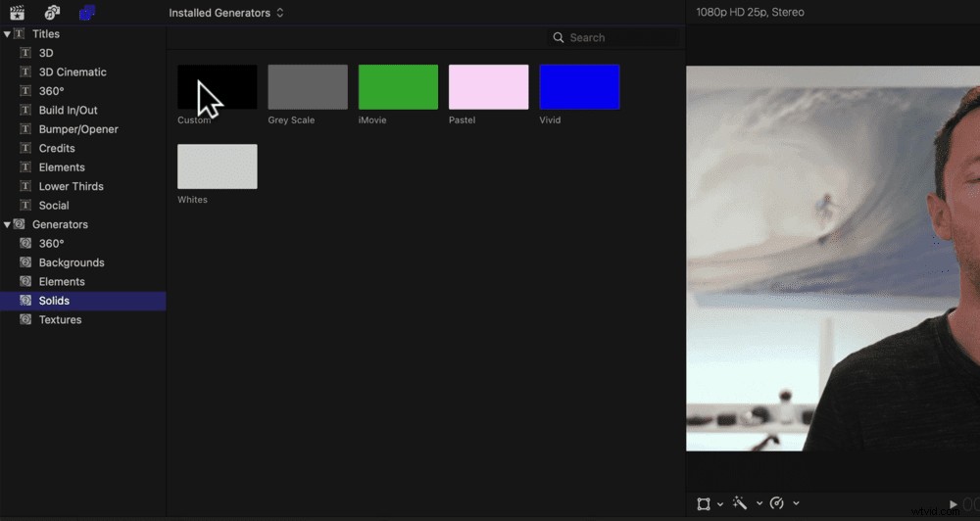Screen dimensions: 980x521
Task: Select the Elements titles category
Action: coord(62,167)
